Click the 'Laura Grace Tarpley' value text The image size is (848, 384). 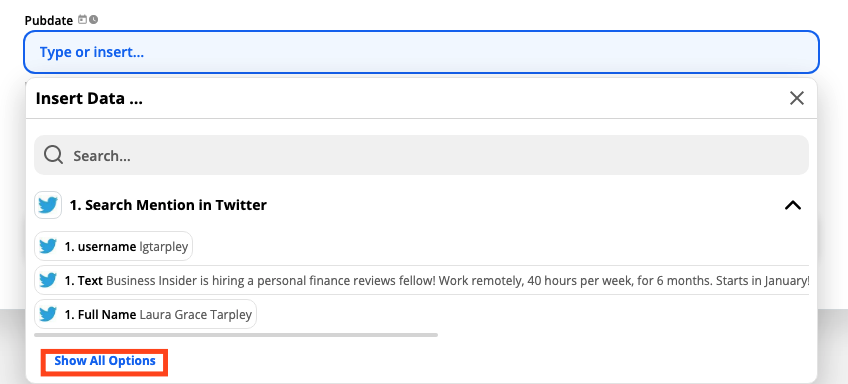[x=196, y=314]
